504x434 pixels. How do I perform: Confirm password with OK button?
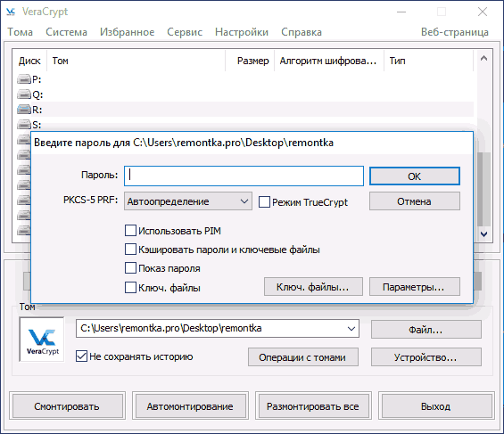(414, 176)
